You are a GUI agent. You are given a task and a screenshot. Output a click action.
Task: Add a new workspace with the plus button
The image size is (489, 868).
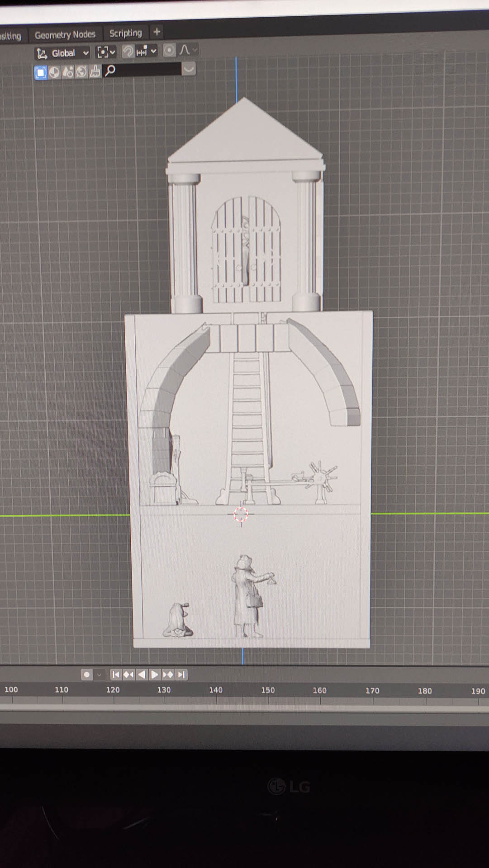point(157,32)
